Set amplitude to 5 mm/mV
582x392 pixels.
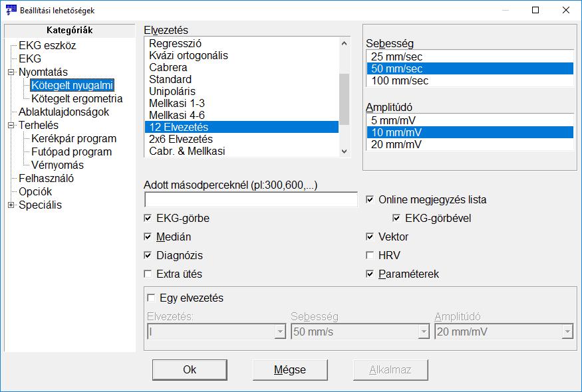[470, 120]
